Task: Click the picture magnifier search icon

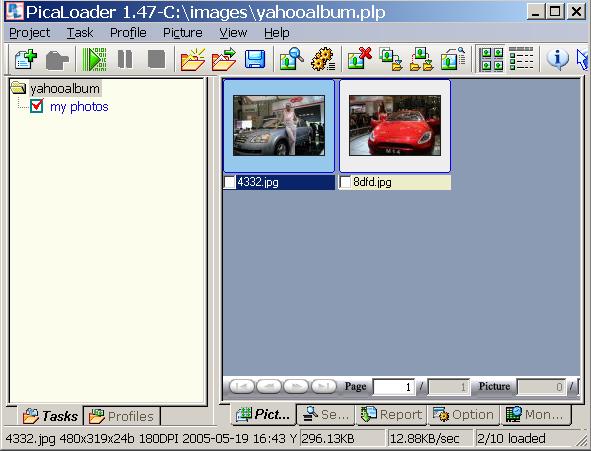Action: [291, 59]
